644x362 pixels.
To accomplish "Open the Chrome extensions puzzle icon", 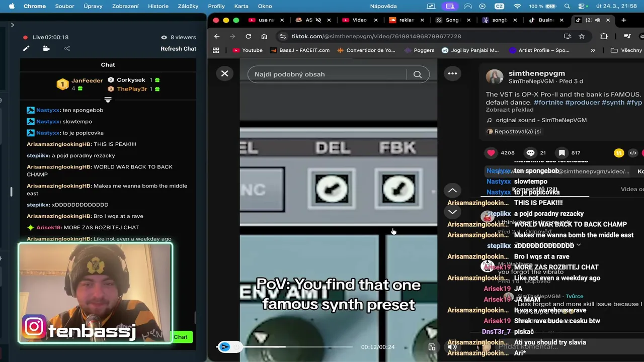I will click(x=604, y=36).
